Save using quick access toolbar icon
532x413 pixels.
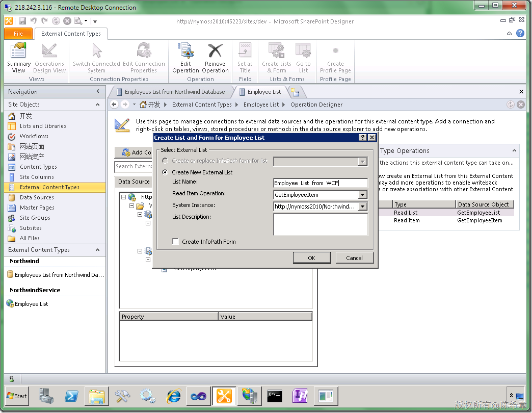pos(22,21)
